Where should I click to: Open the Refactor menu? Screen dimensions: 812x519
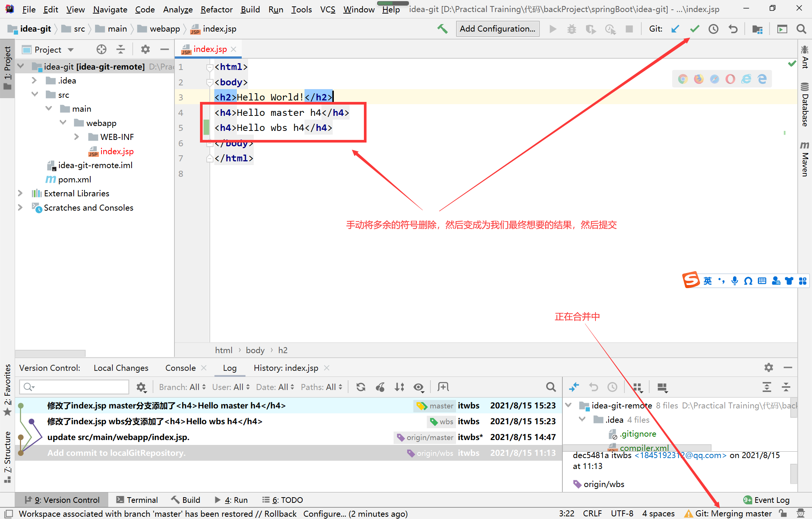[217, 9]
